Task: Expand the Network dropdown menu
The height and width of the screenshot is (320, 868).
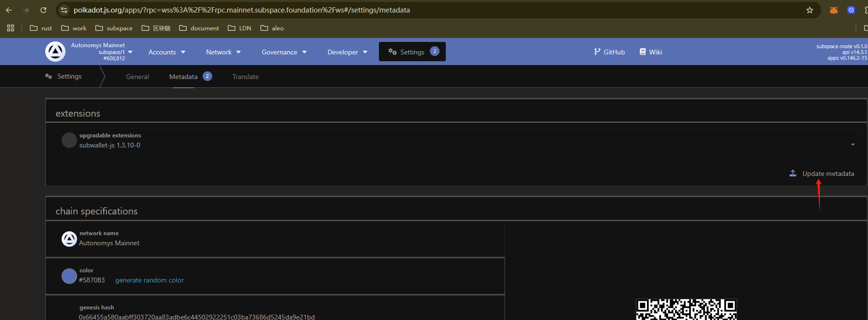Action: (223, 52)
